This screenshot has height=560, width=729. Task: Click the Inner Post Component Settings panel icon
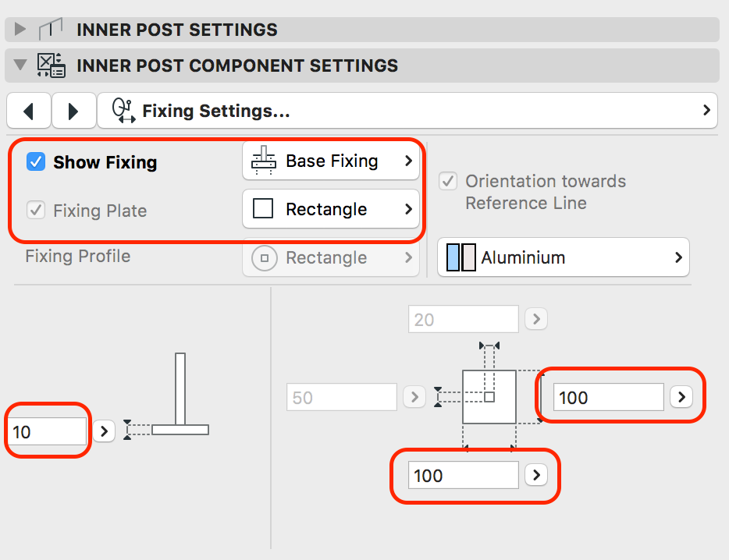point(52,66)
